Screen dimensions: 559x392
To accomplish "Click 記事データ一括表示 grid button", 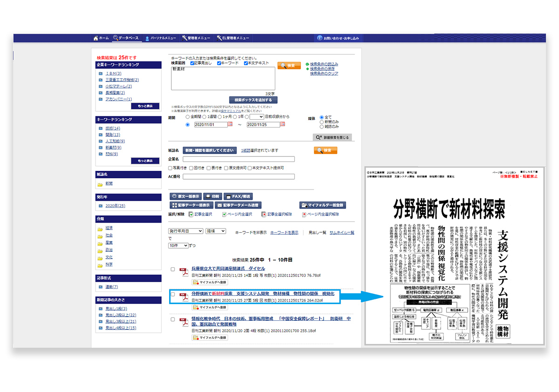I will click(191, 205).
